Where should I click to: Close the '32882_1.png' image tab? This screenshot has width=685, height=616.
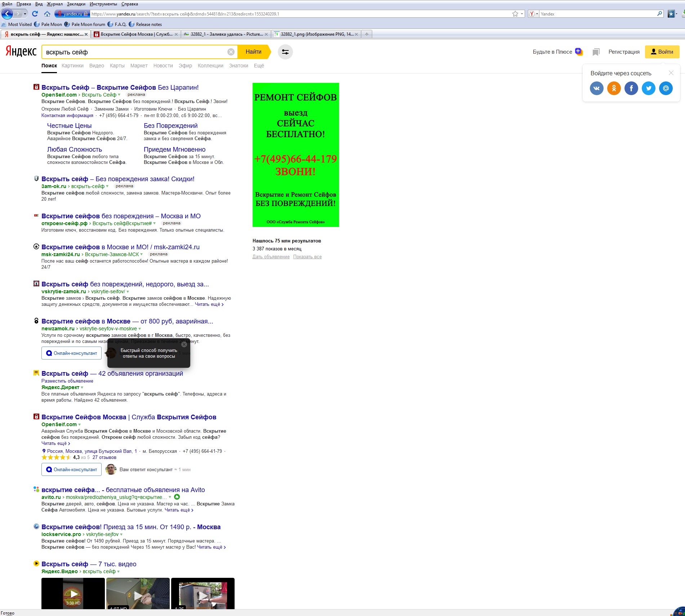click(356, 34)
